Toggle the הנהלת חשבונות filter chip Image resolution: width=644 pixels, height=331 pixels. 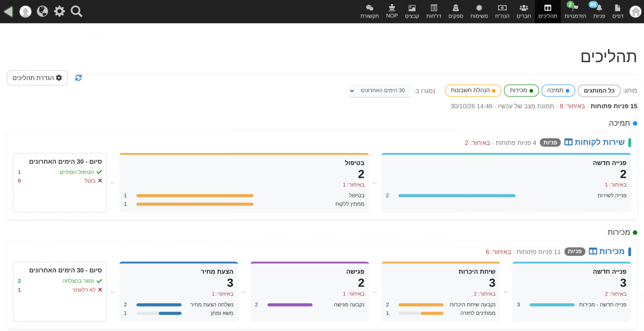coord(473,91)
